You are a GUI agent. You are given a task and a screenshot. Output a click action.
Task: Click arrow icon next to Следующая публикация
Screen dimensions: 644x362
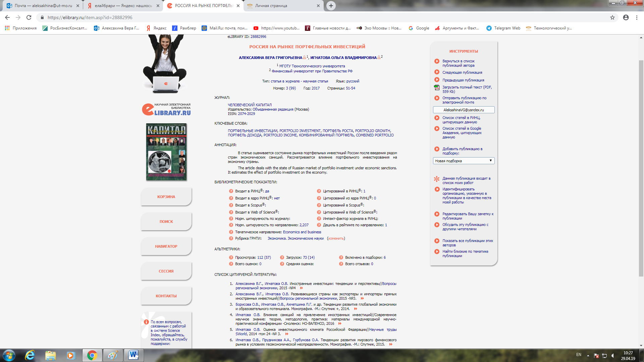pos(437,72)
